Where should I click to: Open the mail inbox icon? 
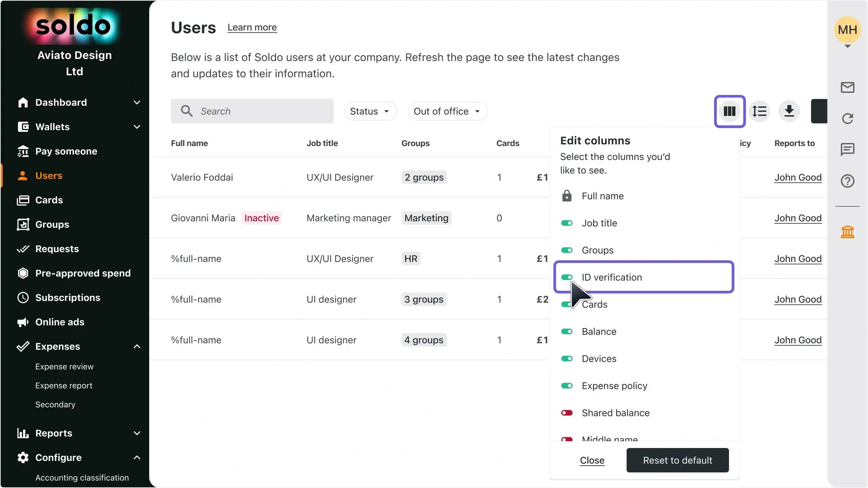(x=847, y=87)
